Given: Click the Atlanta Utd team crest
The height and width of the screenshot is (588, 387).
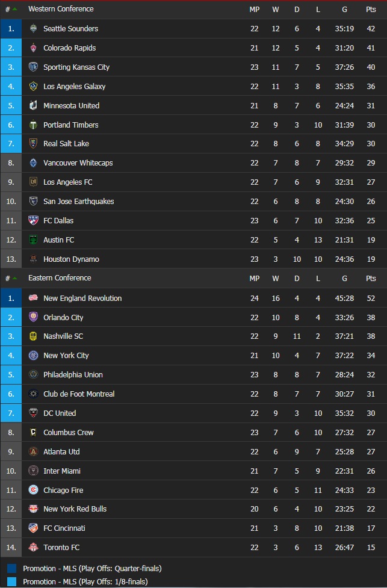Looking at the screenshot, I should point(33,452).
